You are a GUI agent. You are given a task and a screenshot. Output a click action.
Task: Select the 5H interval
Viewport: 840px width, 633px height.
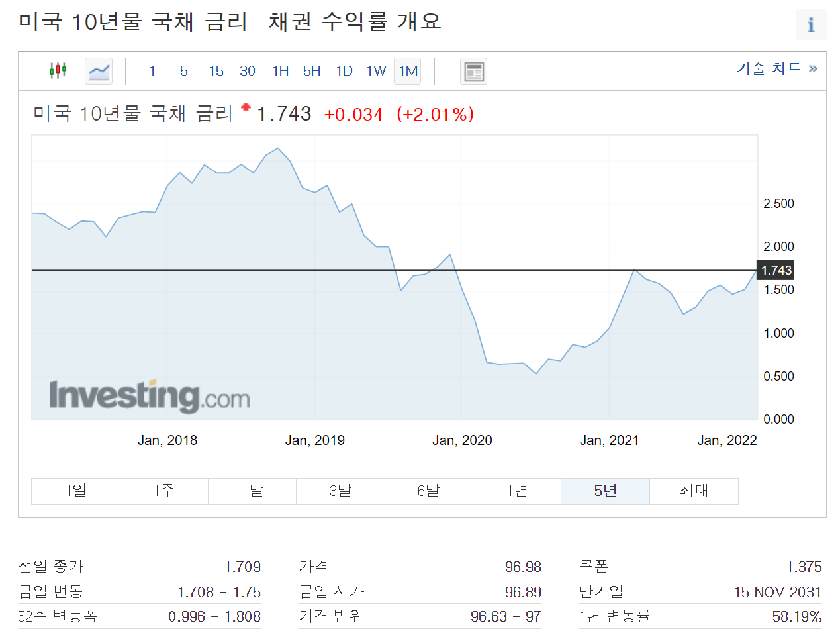tap(312, 71)
